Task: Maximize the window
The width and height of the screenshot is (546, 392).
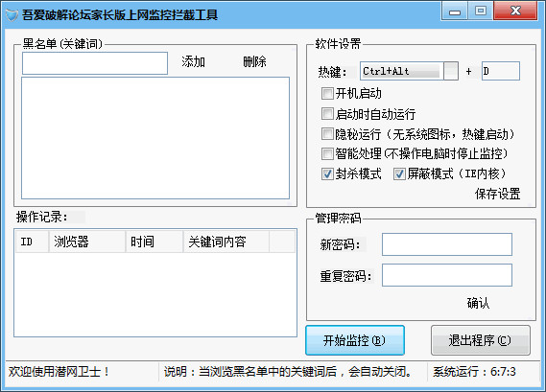Action: point(481,12)
